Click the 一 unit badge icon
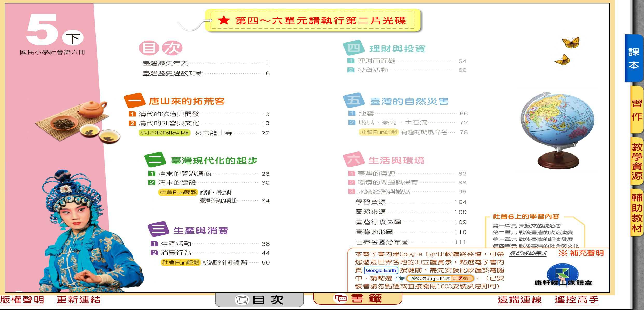The width and height of the screenshot is (644, 310). pyautogui.click(x=134, y=100)
